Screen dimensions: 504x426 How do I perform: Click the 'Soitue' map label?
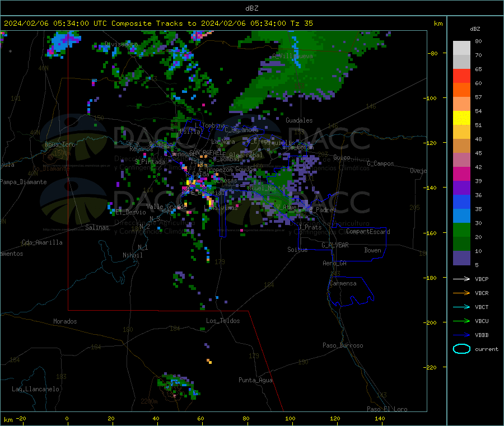tap(297, 250)
